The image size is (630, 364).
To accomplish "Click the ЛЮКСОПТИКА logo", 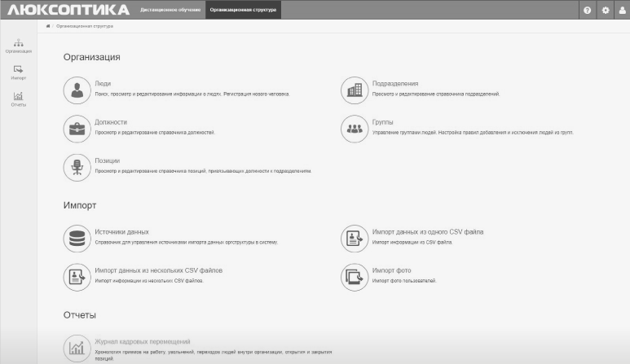I will pyautogui.click(x=68, y=10).
